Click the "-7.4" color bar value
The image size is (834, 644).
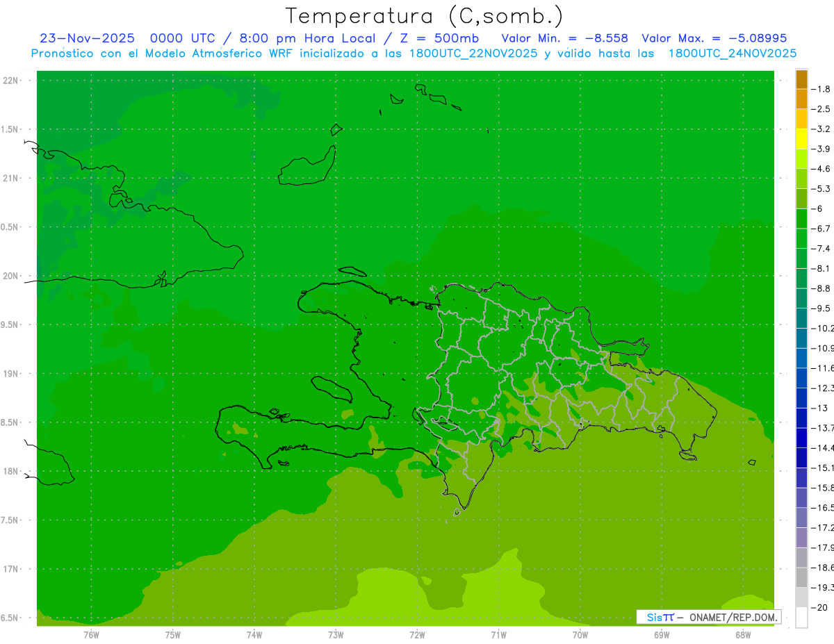[x=821, y=249]
